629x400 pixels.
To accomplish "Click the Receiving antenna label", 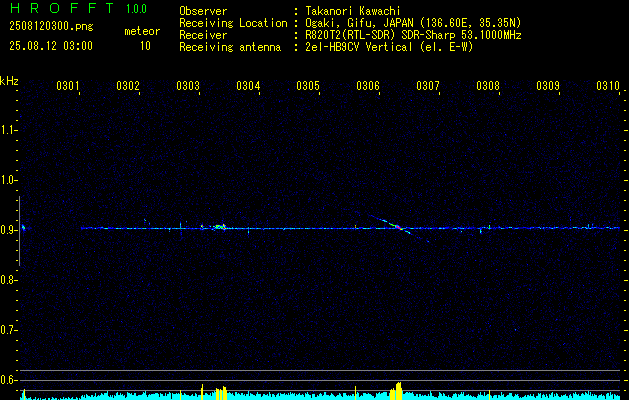I will [230, 47].
